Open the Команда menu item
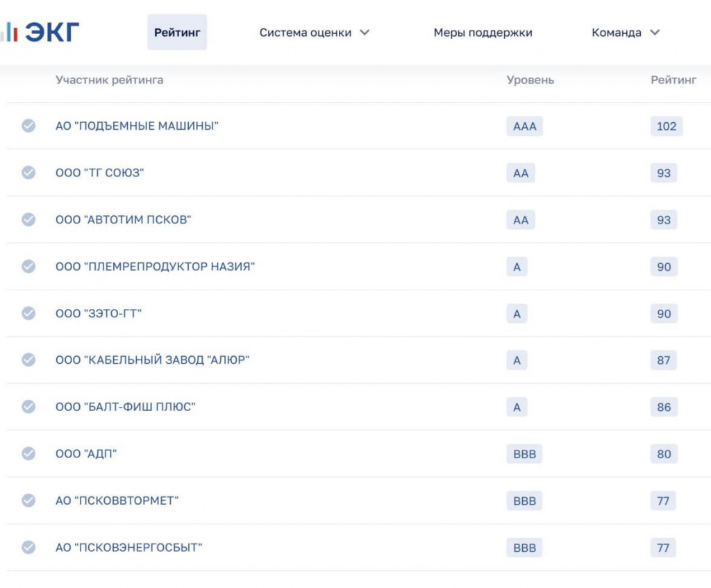This screenshot has width=711, height=588. (x=617, y=33)
